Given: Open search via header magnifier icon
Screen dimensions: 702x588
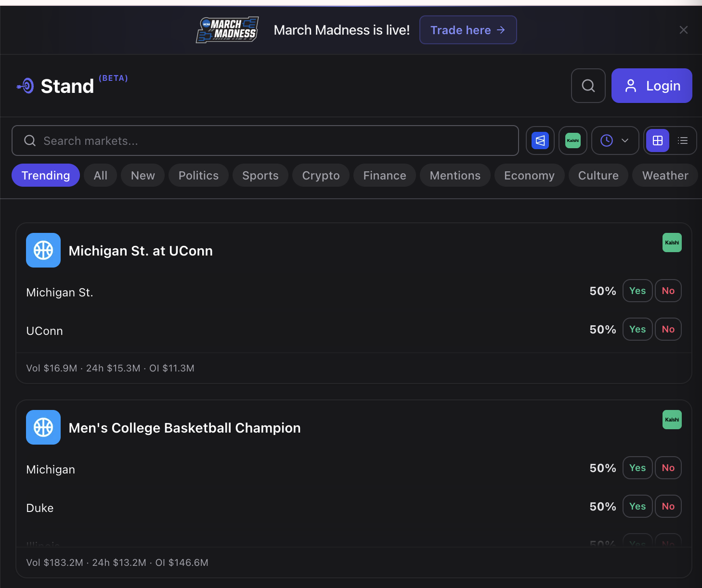Looking at the screenshot, I should click(588, 86).
